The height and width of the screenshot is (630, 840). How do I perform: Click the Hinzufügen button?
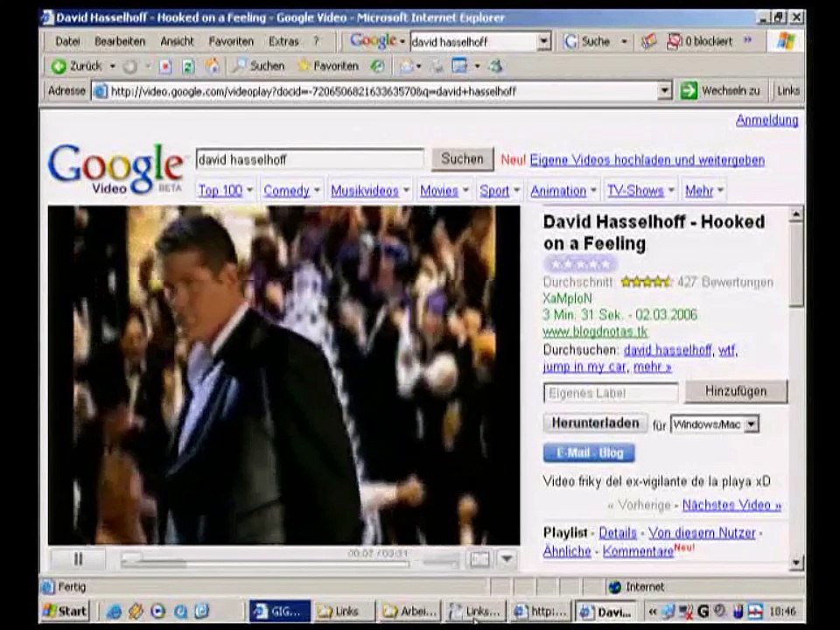coord(736,392)
